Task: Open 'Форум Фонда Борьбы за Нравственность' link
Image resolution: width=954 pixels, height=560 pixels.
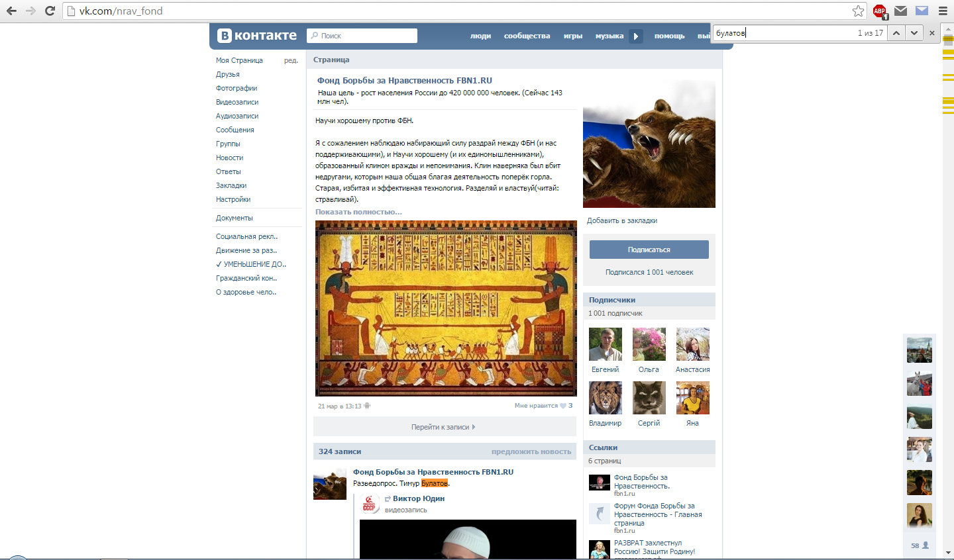Action: (658, 514)
